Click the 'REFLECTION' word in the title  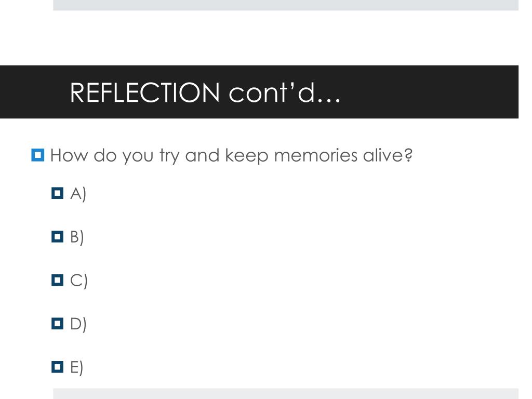click(145, 92)
